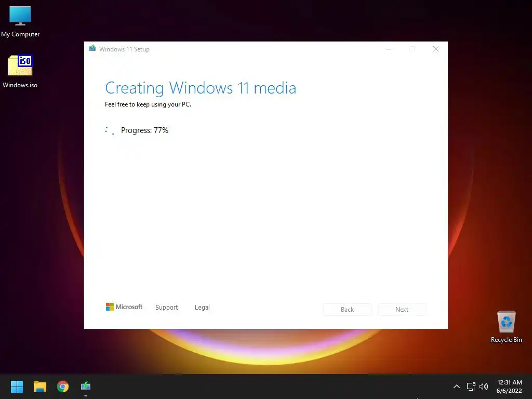
Task: Select the Windows 11 Setup taskbar icon
Action: pos(86,386)
